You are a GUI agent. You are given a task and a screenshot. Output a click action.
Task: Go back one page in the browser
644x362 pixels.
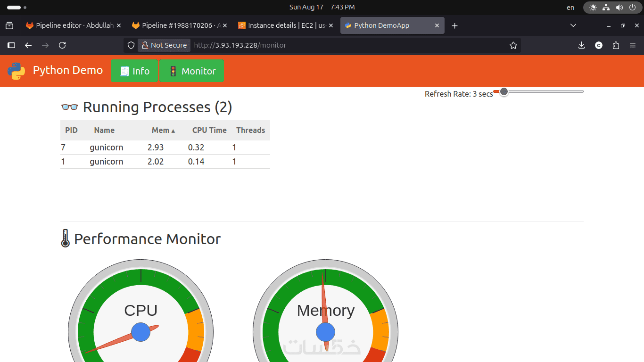(x=28, y=45)
